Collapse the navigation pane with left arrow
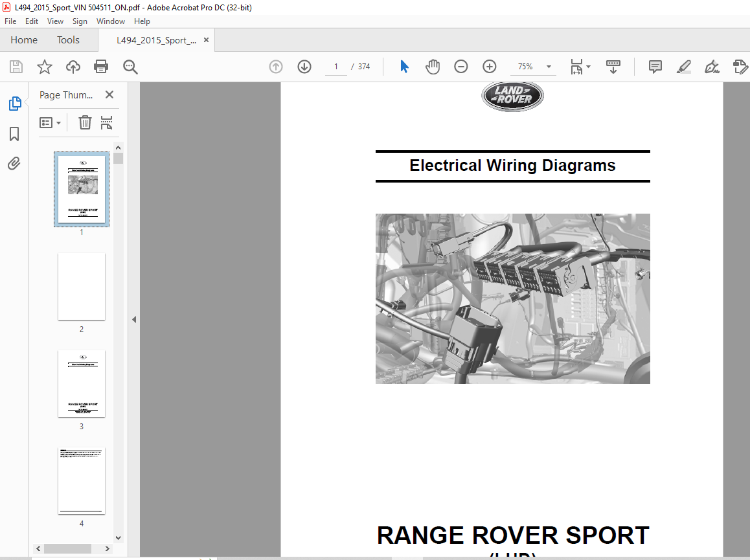The height and width of the screenshot is (560, 750). (x=134, y=319)
